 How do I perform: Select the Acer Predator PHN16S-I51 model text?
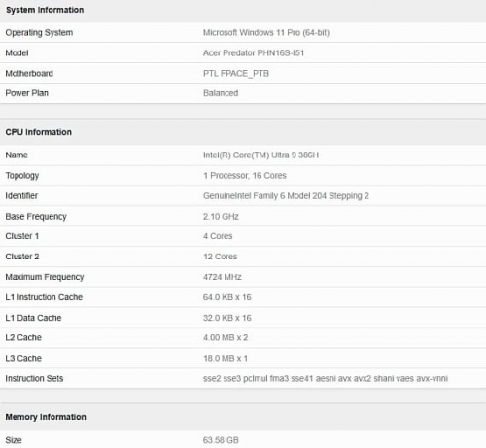point(254,53)
